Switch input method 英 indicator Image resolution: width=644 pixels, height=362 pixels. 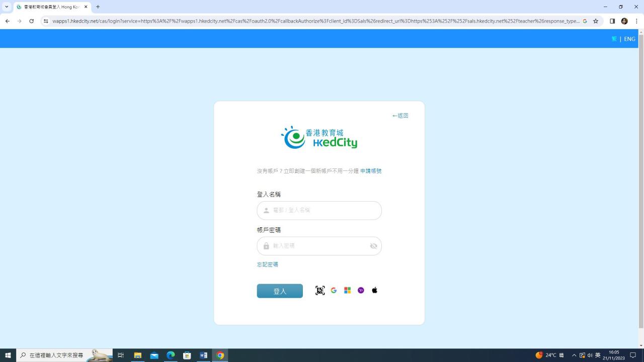coord(598,355)
